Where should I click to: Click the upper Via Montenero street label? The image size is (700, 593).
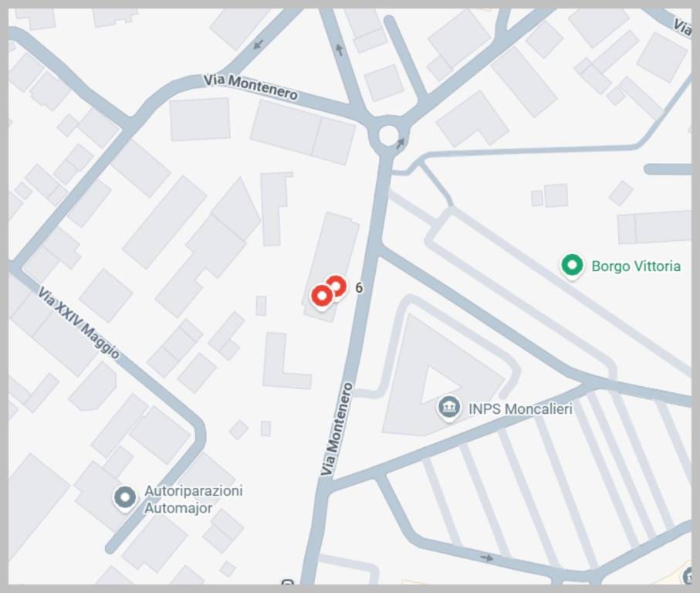coord(251,87)
